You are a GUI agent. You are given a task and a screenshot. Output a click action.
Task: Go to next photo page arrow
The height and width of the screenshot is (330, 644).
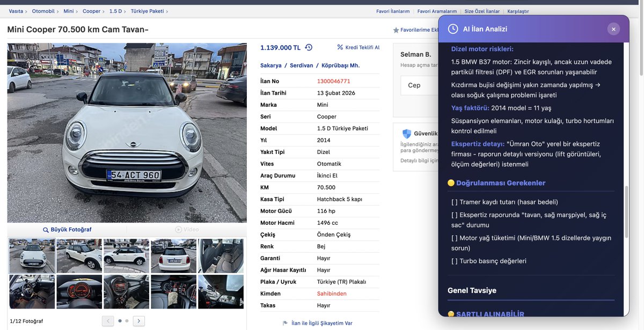[x=139, y=321]
